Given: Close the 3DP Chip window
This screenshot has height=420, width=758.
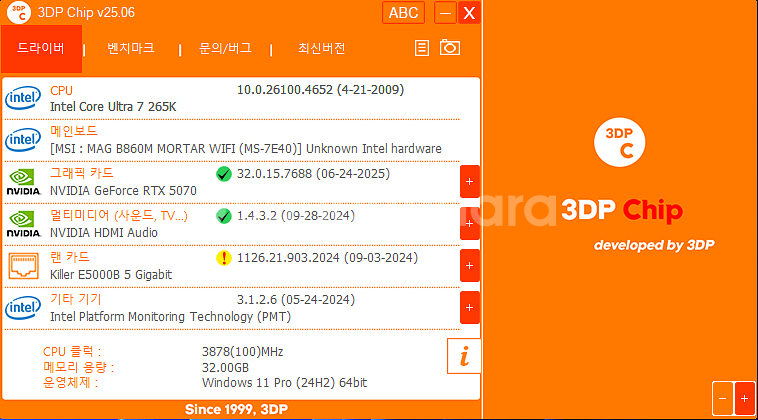Looking at the screenshot, I should [x=469, y=13].
